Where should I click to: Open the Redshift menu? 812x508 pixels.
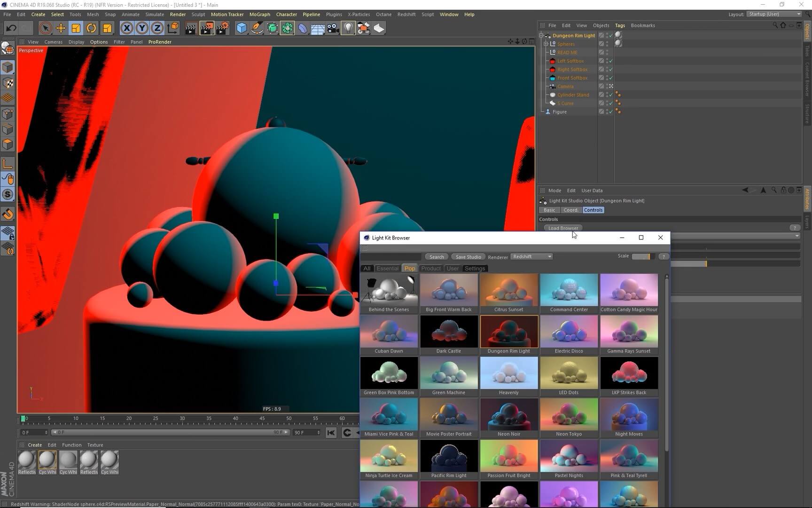[x=406, y=15]
